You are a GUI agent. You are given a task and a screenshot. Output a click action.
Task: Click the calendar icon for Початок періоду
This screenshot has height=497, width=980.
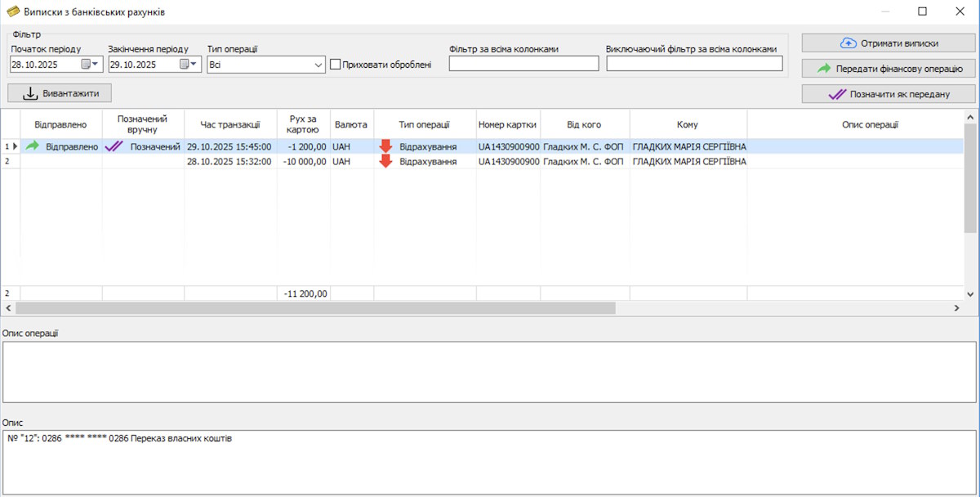coord(86,65)
